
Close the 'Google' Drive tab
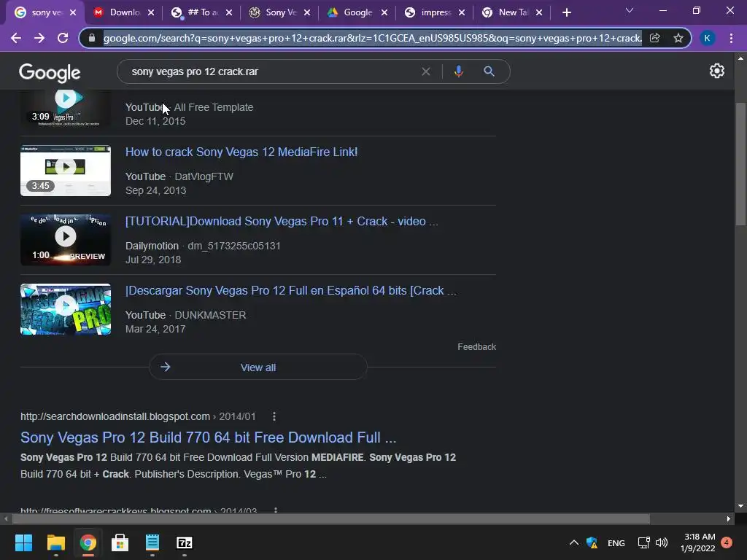(x=384, y=12)
